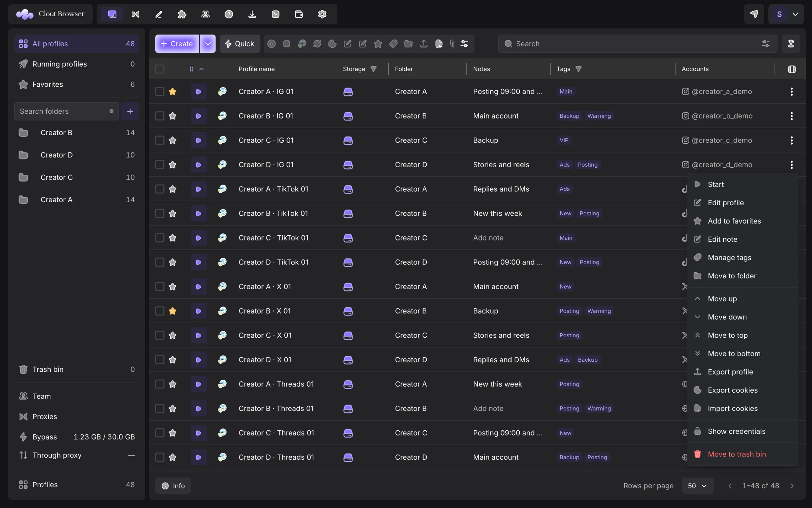Open the Extensions puzzle piece icon
Screen dimensions: 812x508
click(182, 14)
